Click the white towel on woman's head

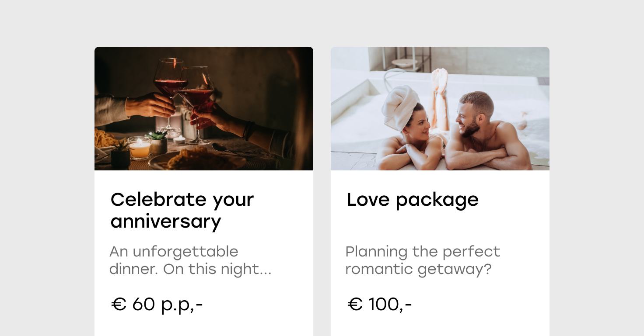(x=399, y=106)
